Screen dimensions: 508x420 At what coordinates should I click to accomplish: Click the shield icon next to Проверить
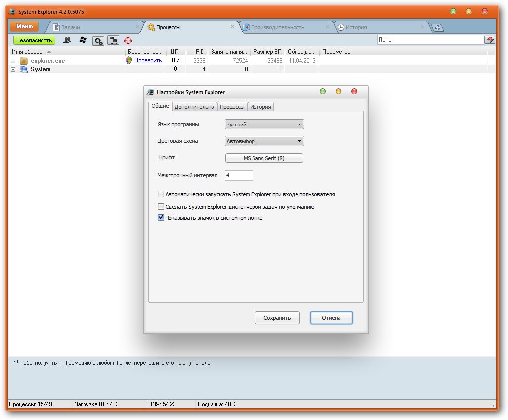tap(129, 60)
